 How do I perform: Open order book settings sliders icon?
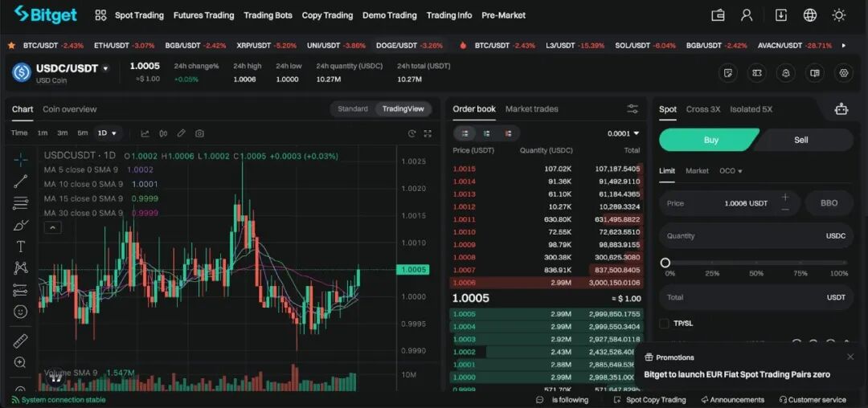coord(633,109)
